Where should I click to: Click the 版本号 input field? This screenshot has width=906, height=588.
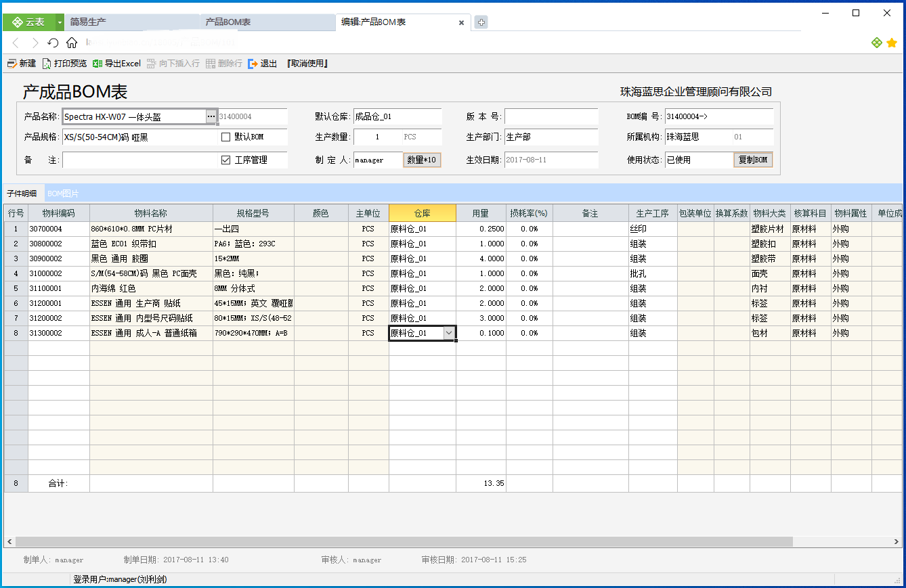(x=551, y=116)
